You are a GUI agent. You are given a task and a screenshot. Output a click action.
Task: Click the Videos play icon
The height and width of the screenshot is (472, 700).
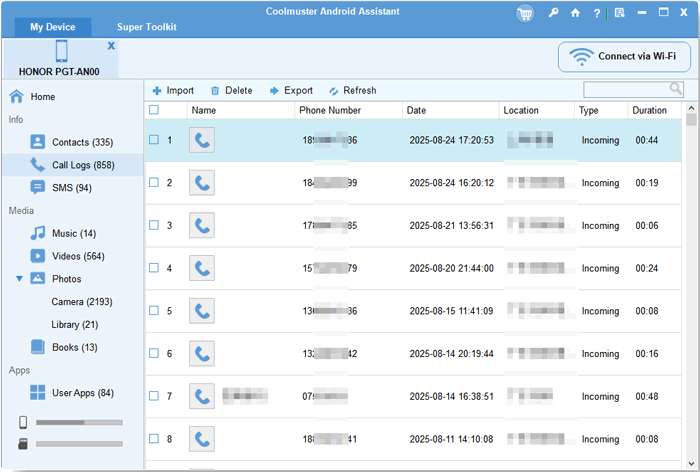(38, 256)
